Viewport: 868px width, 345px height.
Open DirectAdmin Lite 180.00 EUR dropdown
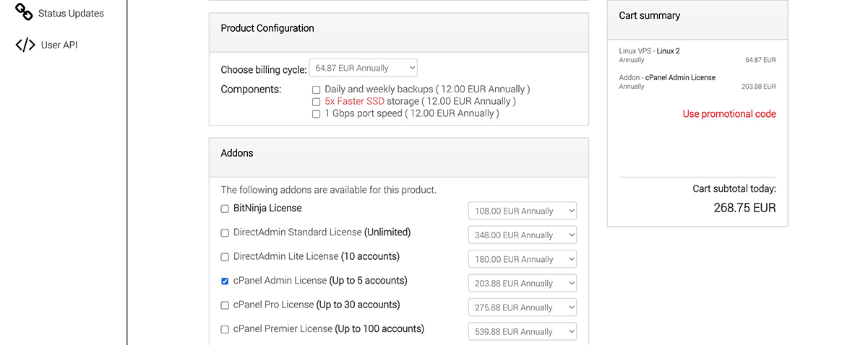coord(523,259)
